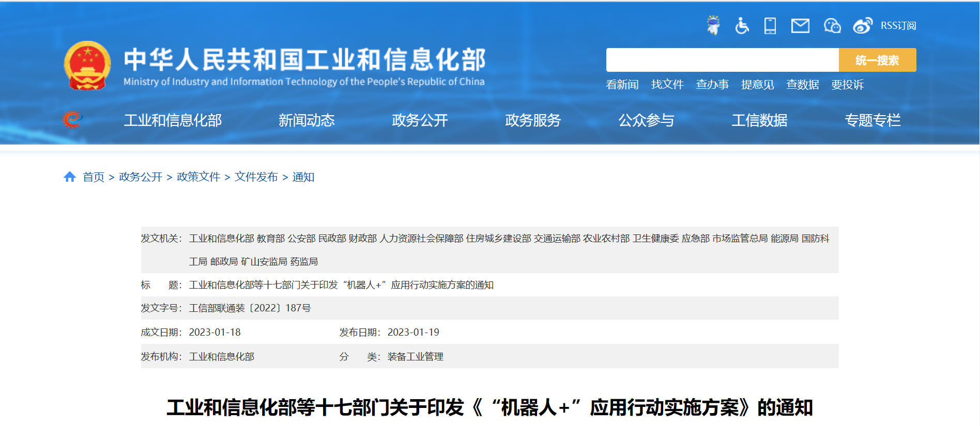This screenshot has height=426, width=980.
Task: Open the robot assistant icon
Action: tap(713, 25)
